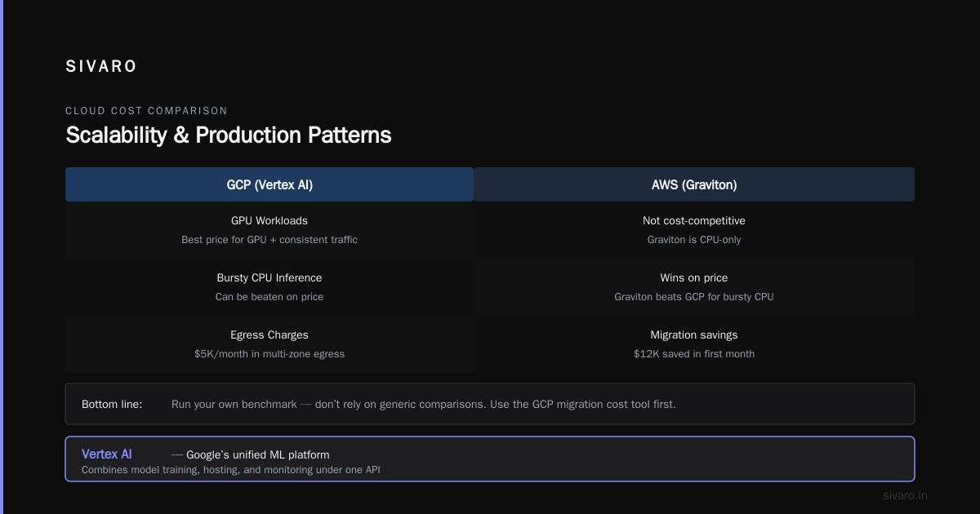This screenshot has width=980, height=514.
Task: Click 'Best price for GPU + consistent traffic'
Action: pos(269,240)
